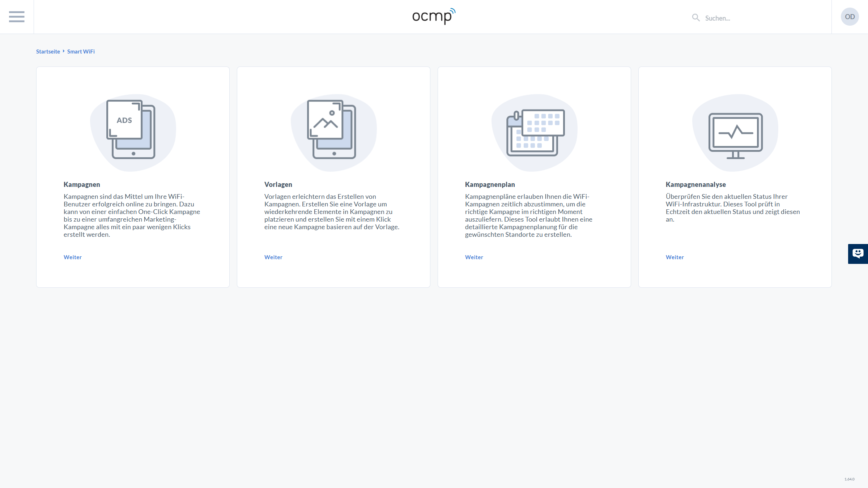868x488 pixels.
Task: Click the search magnifier icon
Action: [695, 17]
